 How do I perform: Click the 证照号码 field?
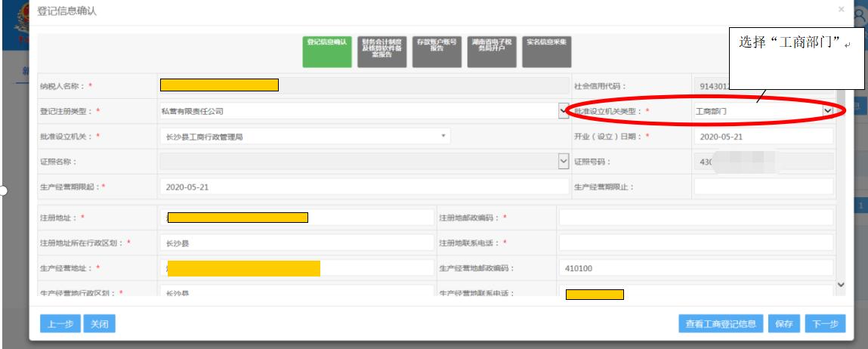764,161
